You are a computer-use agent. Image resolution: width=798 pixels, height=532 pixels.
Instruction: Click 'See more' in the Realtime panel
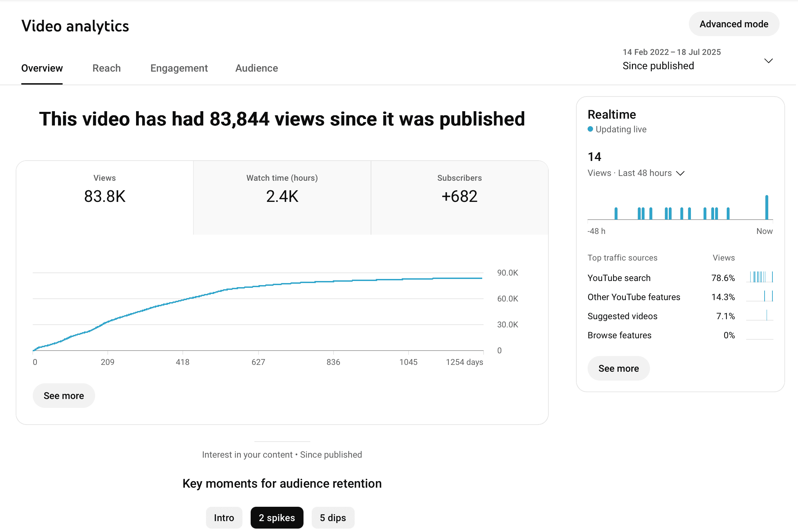point(618,368)
